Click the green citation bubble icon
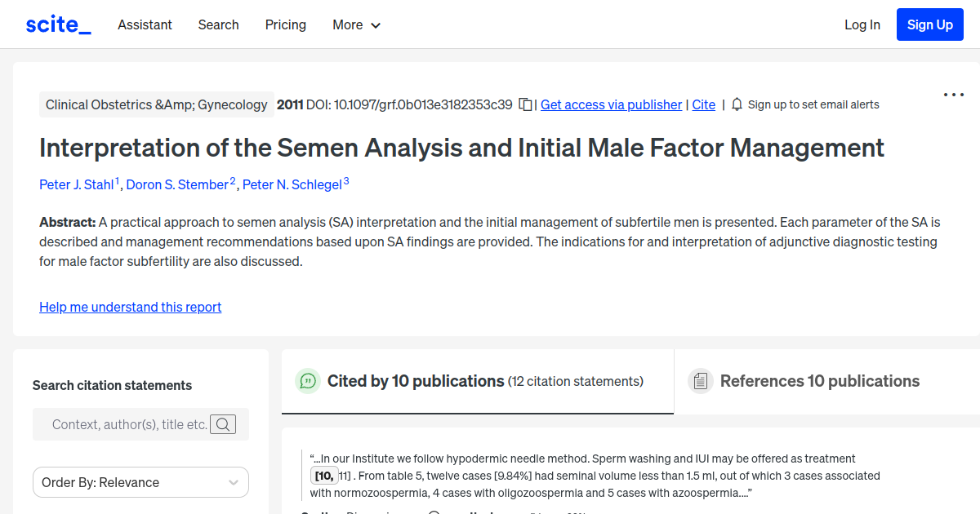This screenshot has width=980, height=514. pos(307,380)
